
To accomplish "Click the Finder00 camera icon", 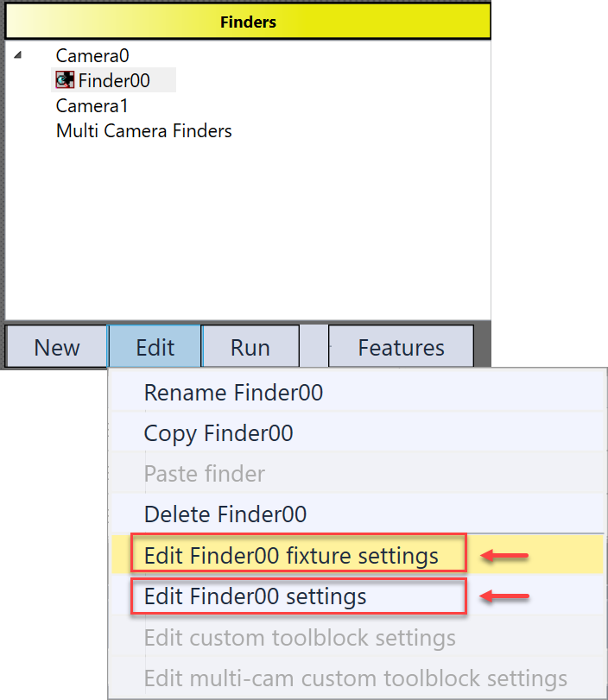I will pyautogui.click(x=65, y=81).
